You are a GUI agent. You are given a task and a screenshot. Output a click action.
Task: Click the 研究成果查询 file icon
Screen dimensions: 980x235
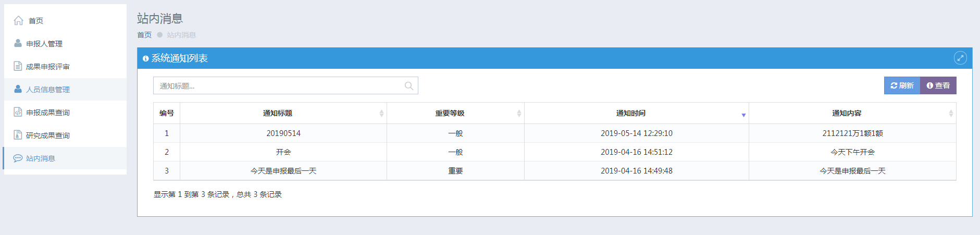pyautogui.click(x=18, y=135)
